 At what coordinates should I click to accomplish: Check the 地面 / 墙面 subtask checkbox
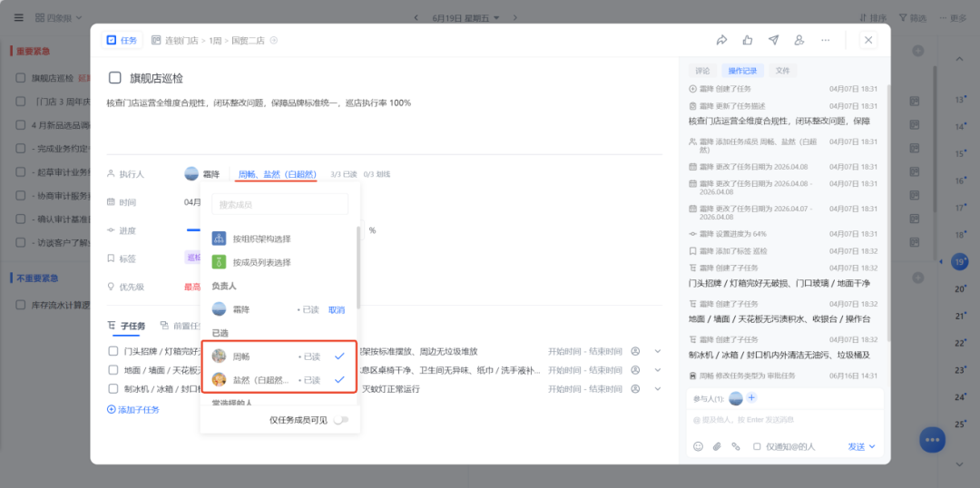pyautogui.click(x=113, y=370)
